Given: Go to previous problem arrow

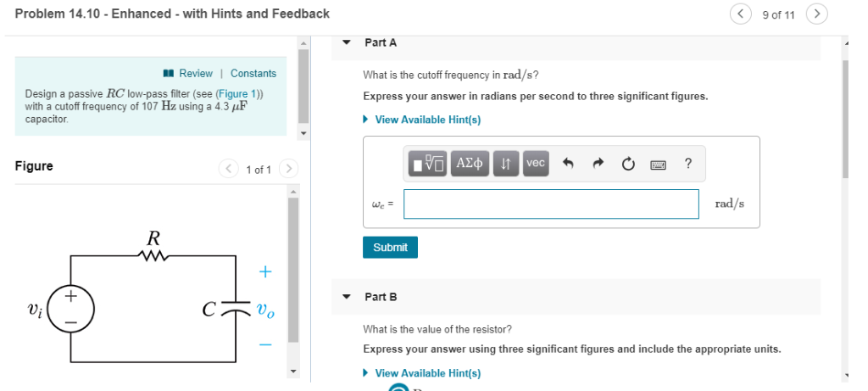Looking at the screenshot, I should (741, 14).
